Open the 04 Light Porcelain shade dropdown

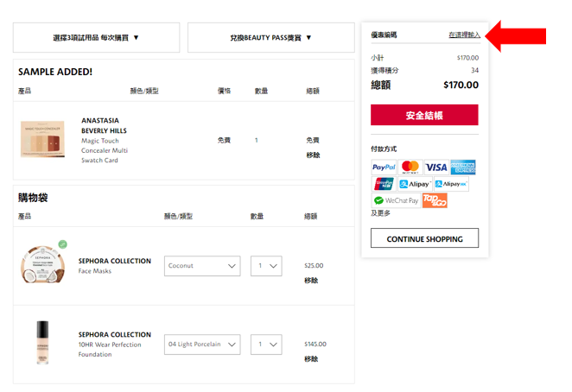[202, 345]
